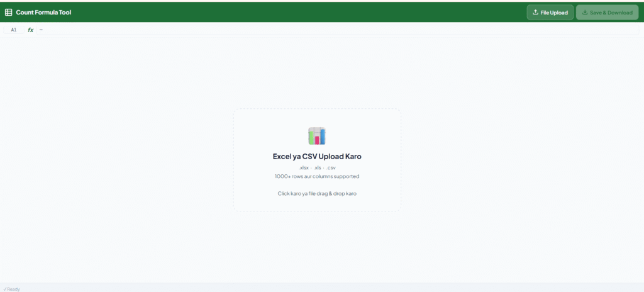This screenshot has height=292, width=644.
Task: Click the checkmark icon in the status bar
Action: (4, 289)
